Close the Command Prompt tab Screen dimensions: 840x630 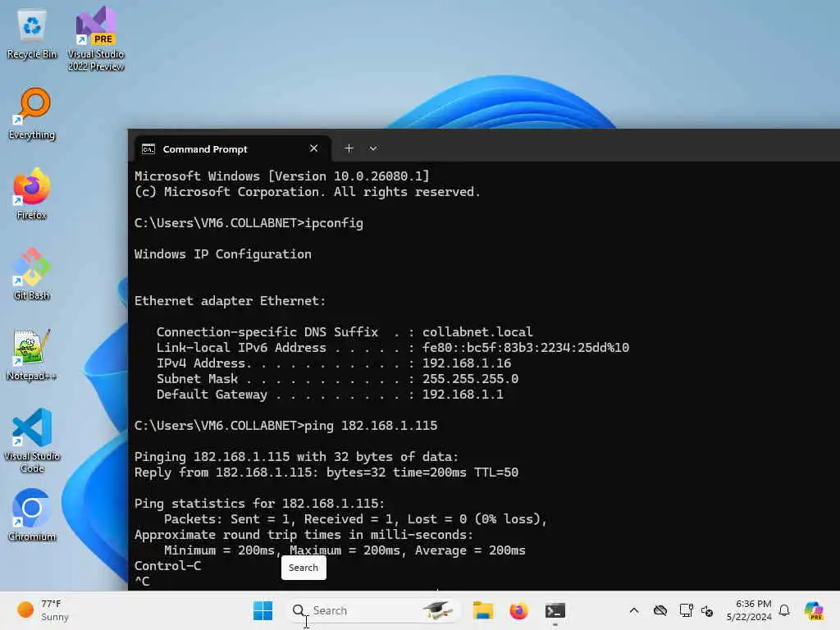314,148
